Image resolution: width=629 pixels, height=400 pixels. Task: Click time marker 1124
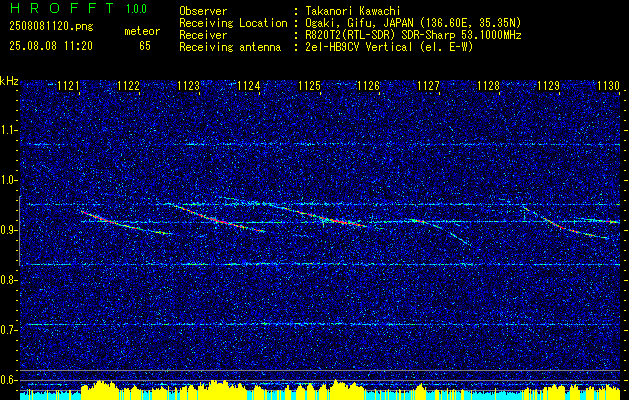(249, 86)
